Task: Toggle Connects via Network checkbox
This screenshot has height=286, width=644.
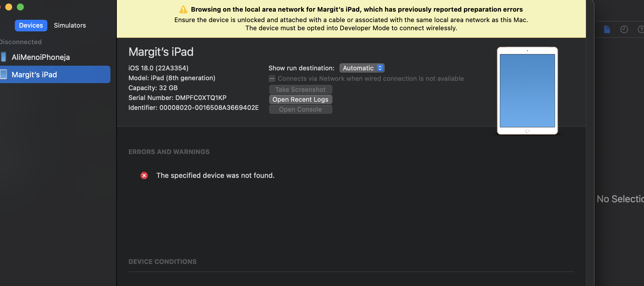Action: pyautogui.click(x=272, y=78)
